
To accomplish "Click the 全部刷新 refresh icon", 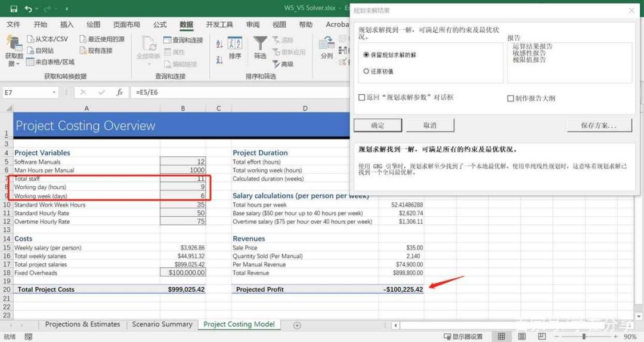I will coord(148,43).
